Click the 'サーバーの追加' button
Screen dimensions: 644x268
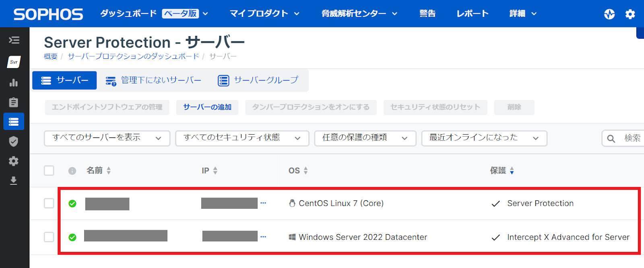point(207,107)
